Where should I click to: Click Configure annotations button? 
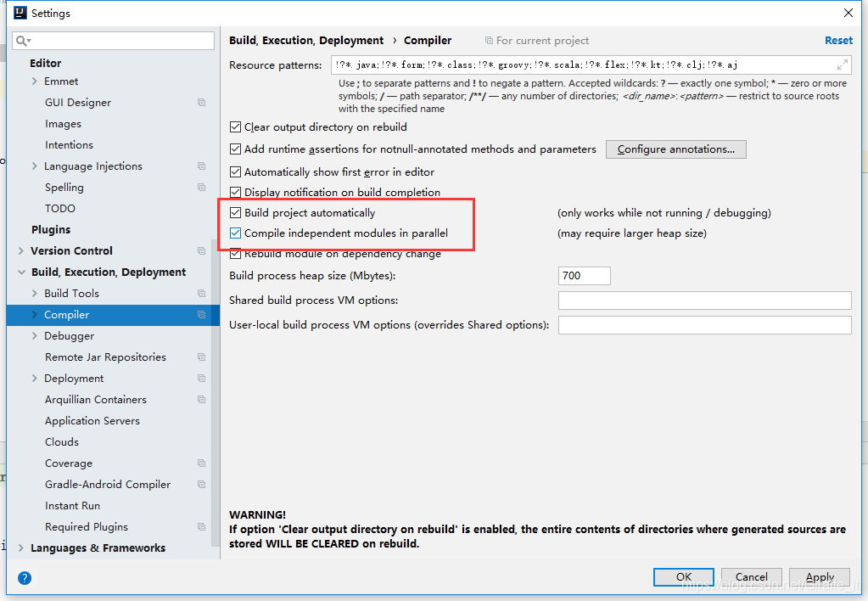coord(676,149)
